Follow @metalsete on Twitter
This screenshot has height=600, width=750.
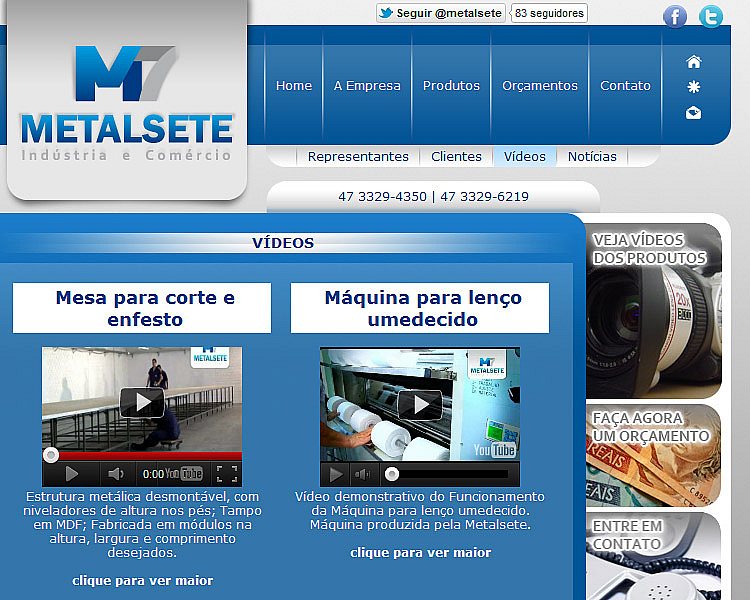pyautogui.click(x=441, y=13)
